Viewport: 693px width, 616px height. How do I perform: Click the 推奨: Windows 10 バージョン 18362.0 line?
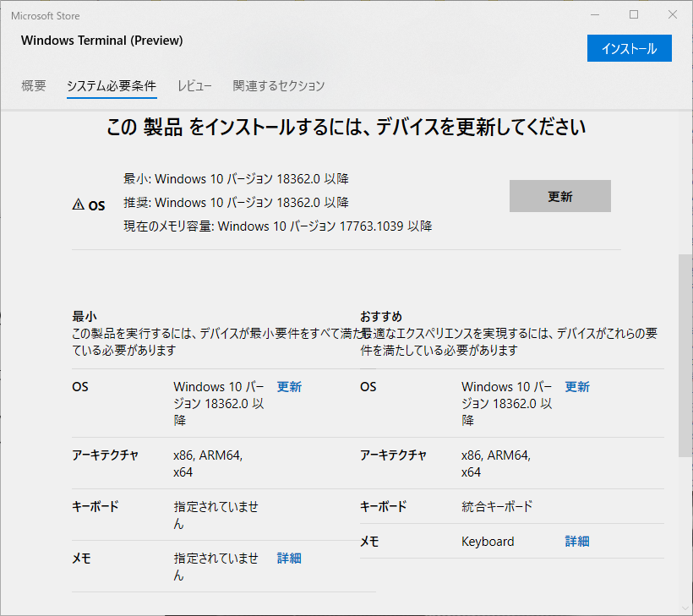[236, 203]
